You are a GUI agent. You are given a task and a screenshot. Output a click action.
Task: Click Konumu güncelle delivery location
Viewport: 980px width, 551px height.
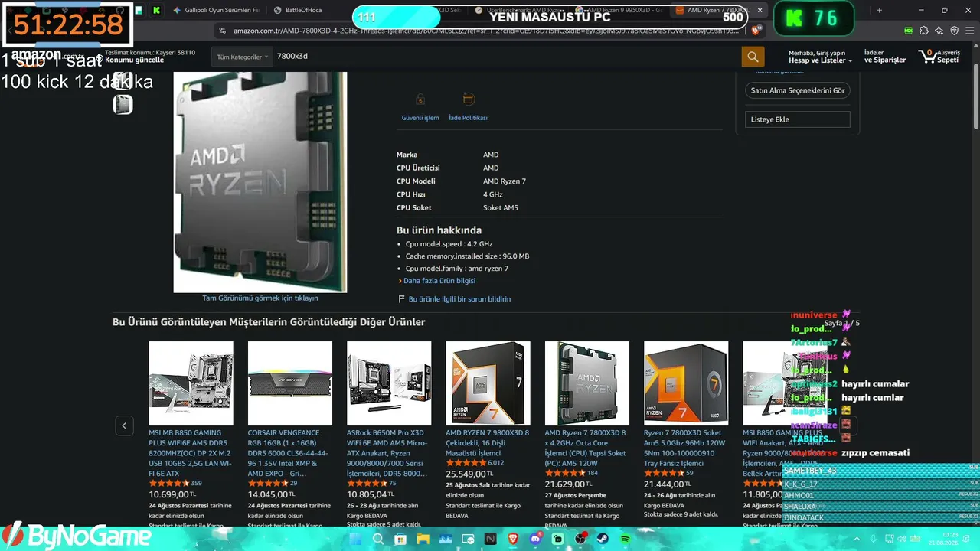point(134,60)
